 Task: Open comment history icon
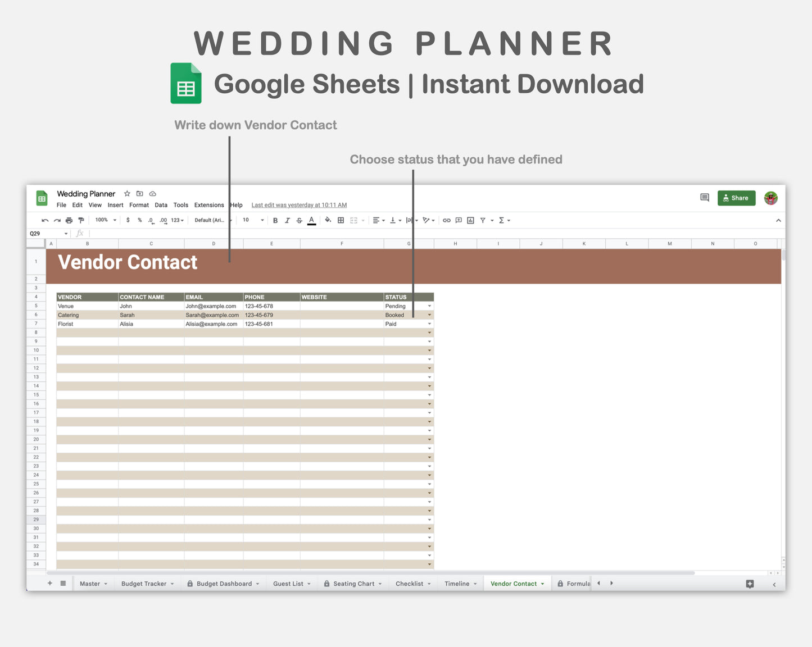(704, 198)
